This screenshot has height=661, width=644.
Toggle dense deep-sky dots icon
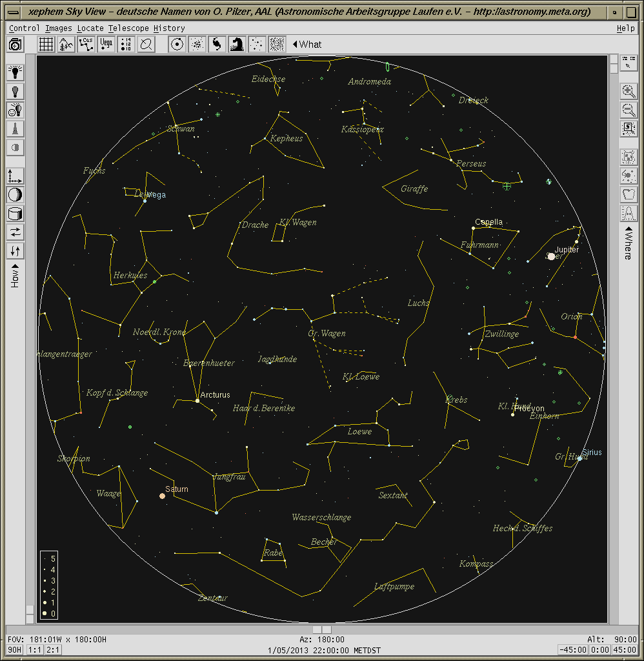coord(277,45)
